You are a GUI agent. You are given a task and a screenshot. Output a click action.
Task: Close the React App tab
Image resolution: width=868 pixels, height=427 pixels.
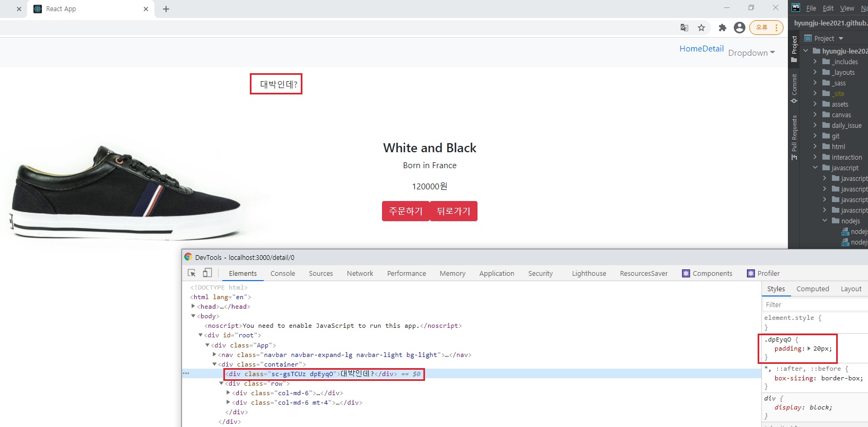pyautogui.click(x=146, y=9)
